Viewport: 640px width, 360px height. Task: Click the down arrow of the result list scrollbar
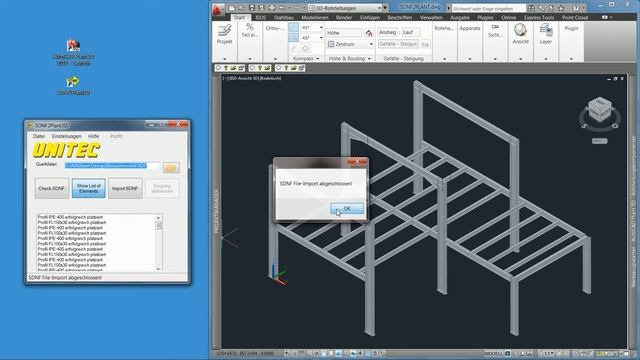point(159,269)
